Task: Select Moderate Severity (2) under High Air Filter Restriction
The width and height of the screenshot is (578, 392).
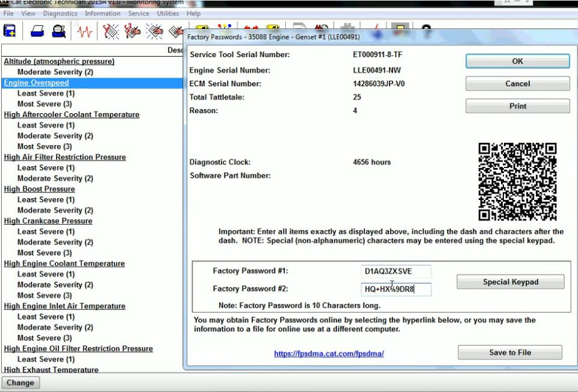Action: point(55,178)
